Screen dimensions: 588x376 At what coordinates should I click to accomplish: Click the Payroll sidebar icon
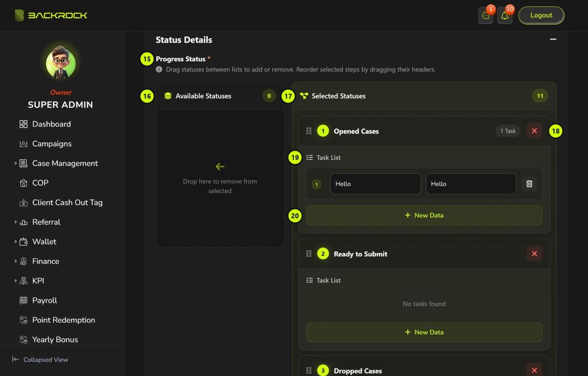coord(24,301)
